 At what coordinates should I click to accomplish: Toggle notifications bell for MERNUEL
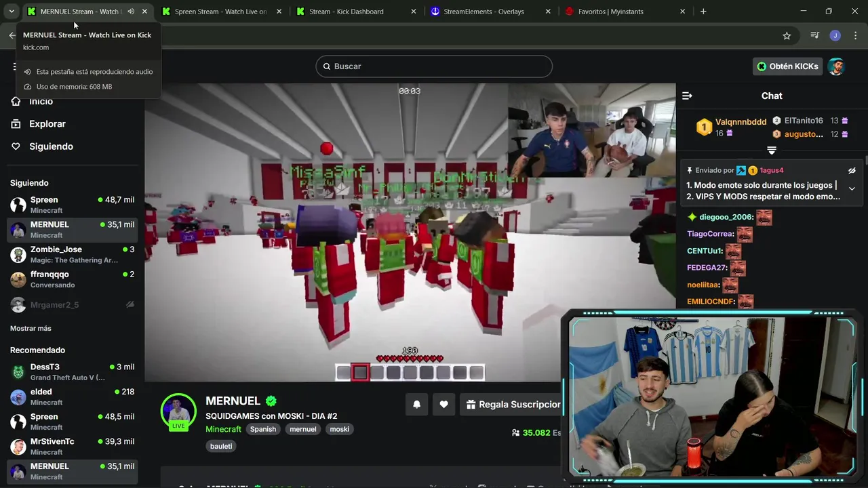[x=417, y=405]
